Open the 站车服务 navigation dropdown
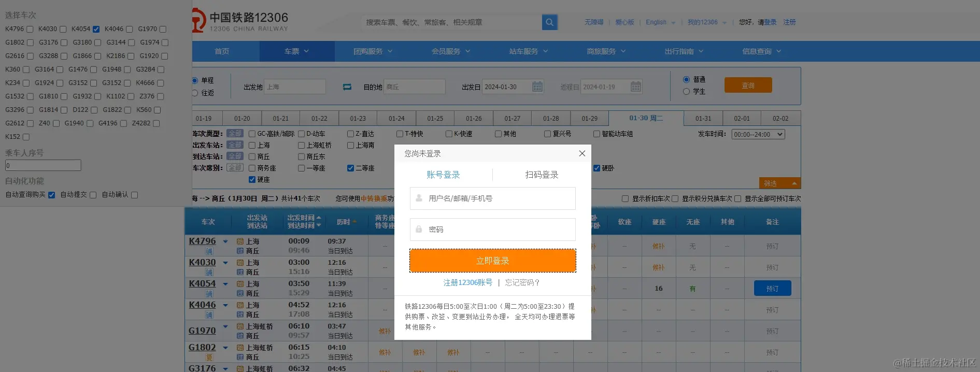Screen dimensions: 980x372 coord(529,51)
